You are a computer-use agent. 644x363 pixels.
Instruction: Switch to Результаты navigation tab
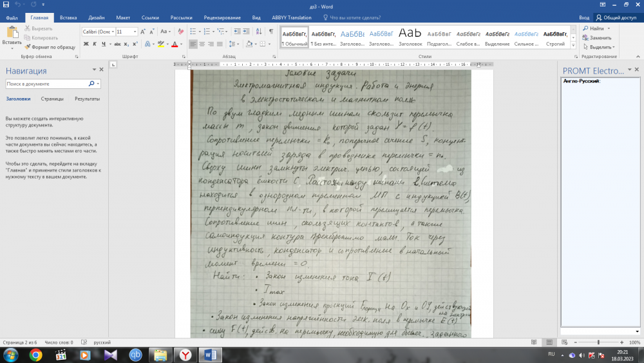pyautogui.click(x=87, y=99)
